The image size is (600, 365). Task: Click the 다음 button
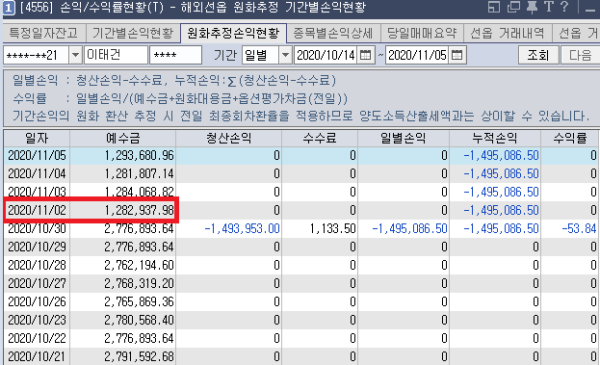pos(580,55)
